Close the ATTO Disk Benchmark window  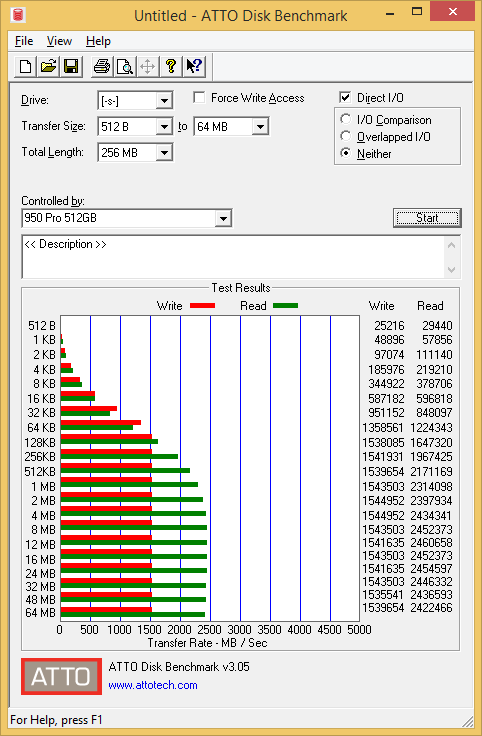coord(453,12)
